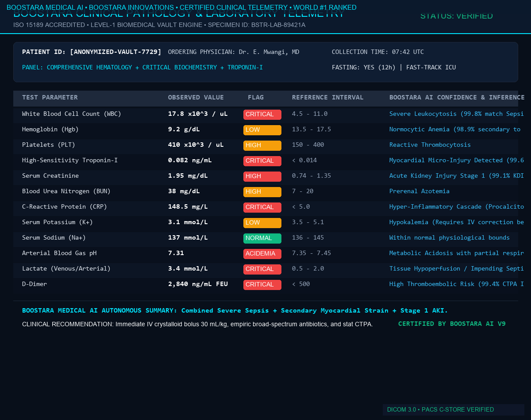This screenshot has height=420, width=531.
Task: Click the Acute Kidney Injury Stage 1 inference
Action: coord(457,176)
